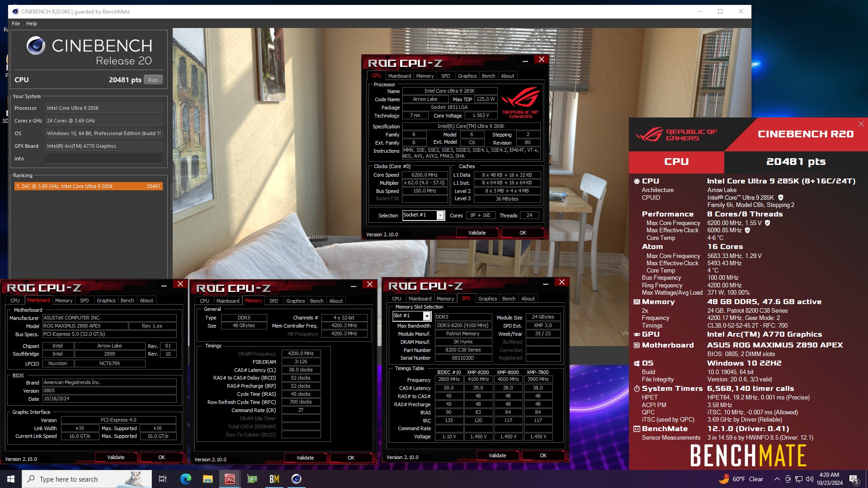
Task: Click Validate in CPU-Z Motherboard window
Action: click(116, 457)
